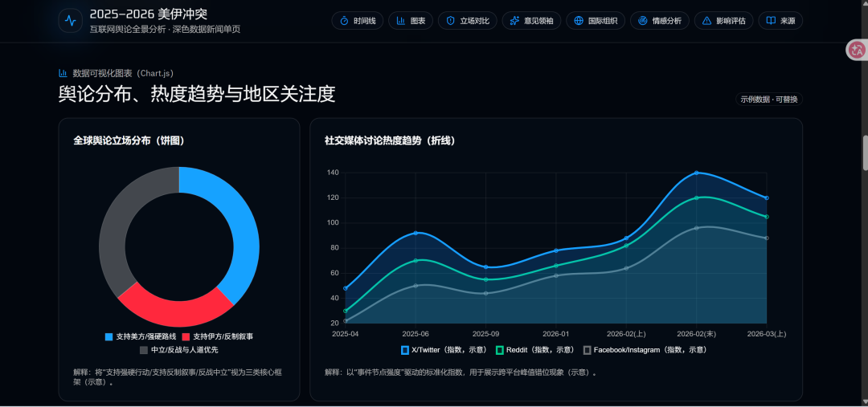Viewport: 868px width, 407px height.
Task: Click the sparkle icon in 意见领袖
Action: (514, 21)
